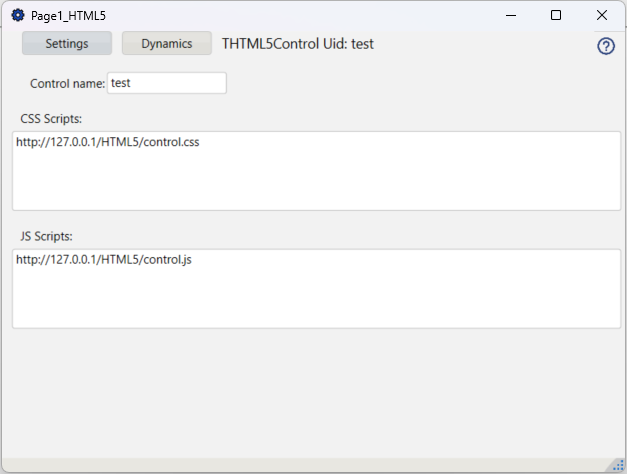Click the 'CSS Scripts:' label
This screenshot has width=627, height=474.
coord(51,119)
